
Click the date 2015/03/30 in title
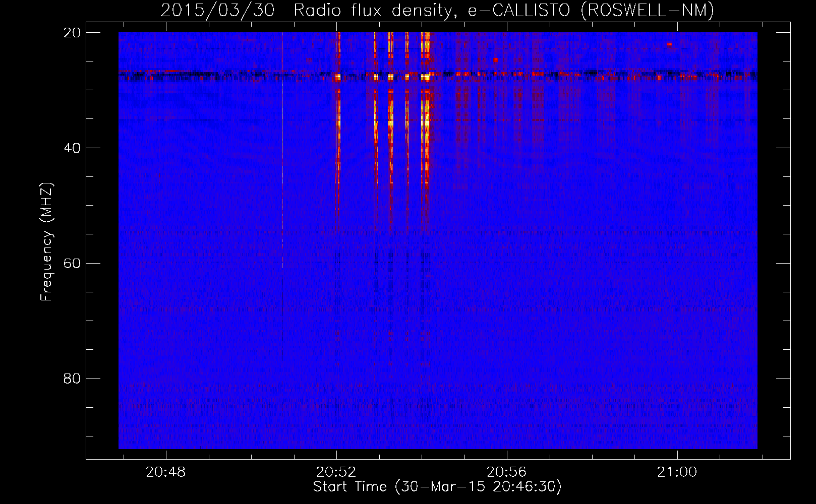217,10
